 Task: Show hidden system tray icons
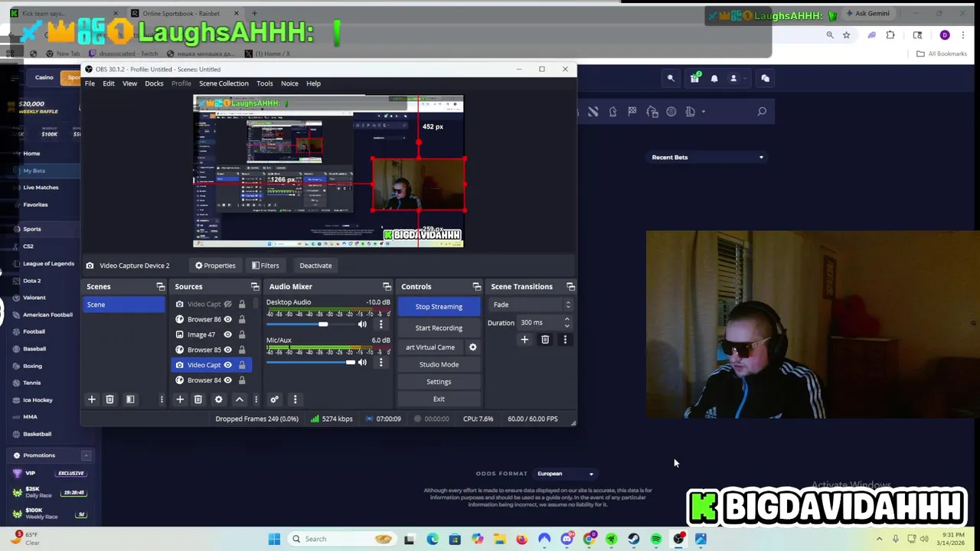[x=879, y=540]
